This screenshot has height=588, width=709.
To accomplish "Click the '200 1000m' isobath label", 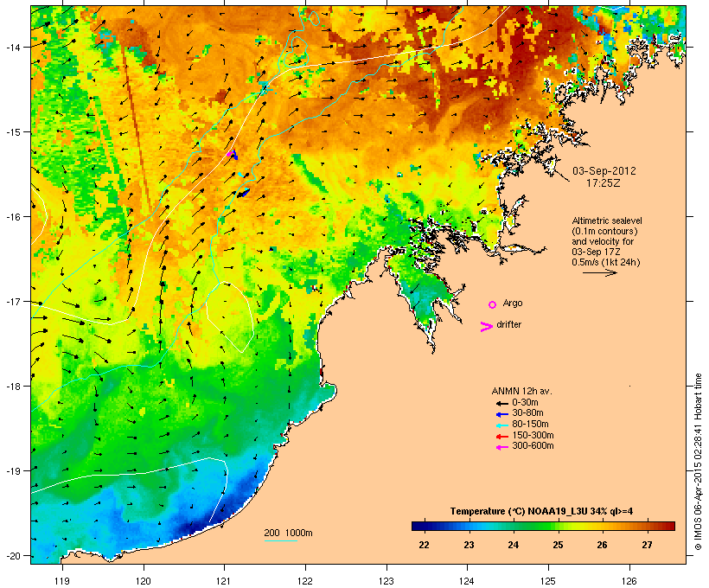I will [288, 533].
